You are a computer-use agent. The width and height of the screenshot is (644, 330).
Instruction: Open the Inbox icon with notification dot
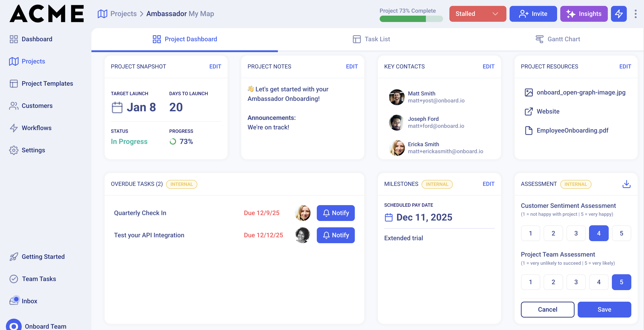pos(14,301)
